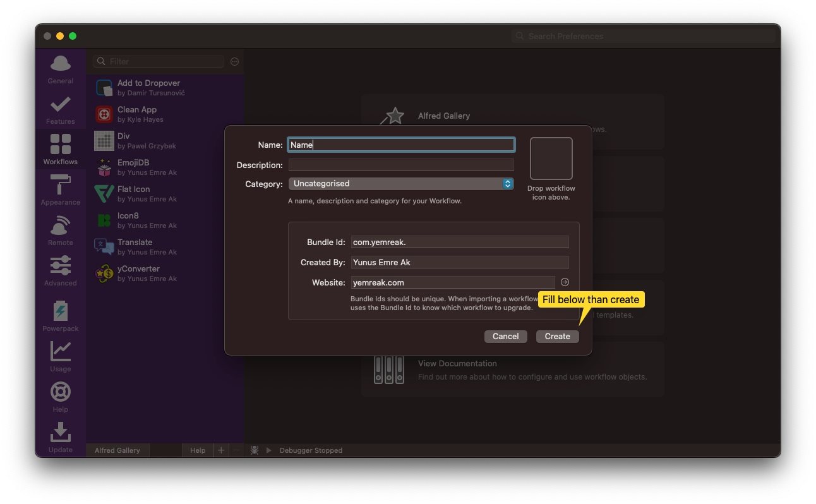This screenshot has height=504, width=816.
Task: Open the General preferences hat icon
Action: click(x=60, y=64)
